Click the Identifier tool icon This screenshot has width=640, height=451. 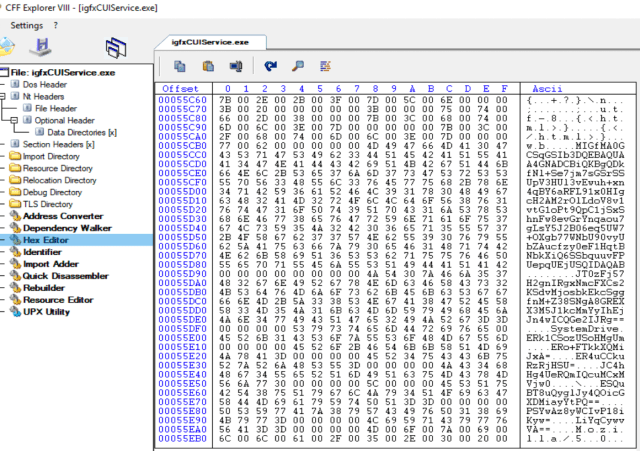pos(15,252)
